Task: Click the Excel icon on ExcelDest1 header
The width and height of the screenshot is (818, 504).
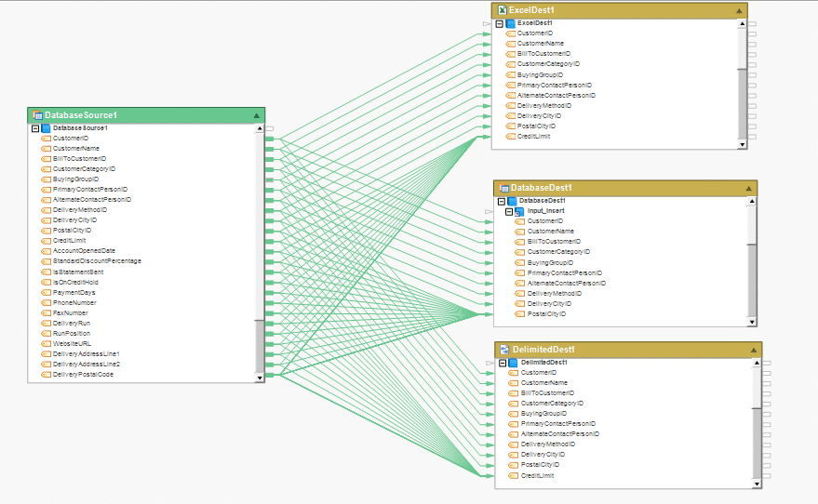Action: (x=501, y=10)
